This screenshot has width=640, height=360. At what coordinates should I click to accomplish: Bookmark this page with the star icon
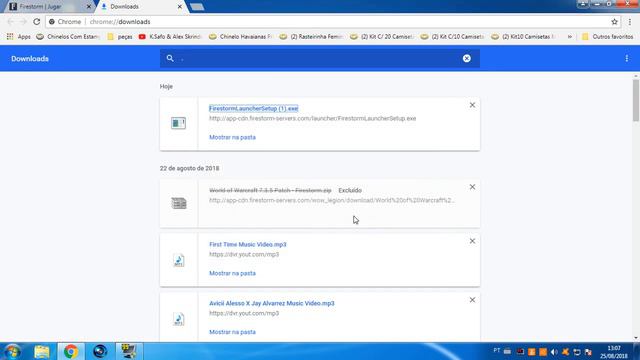pos(614,22)
